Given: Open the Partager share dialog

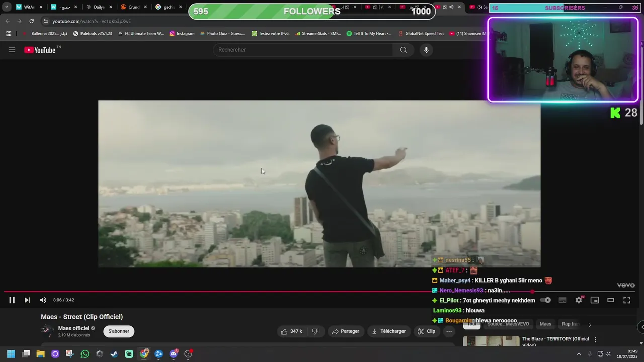Looking at the screenshot, I should [x=346, y=331].
